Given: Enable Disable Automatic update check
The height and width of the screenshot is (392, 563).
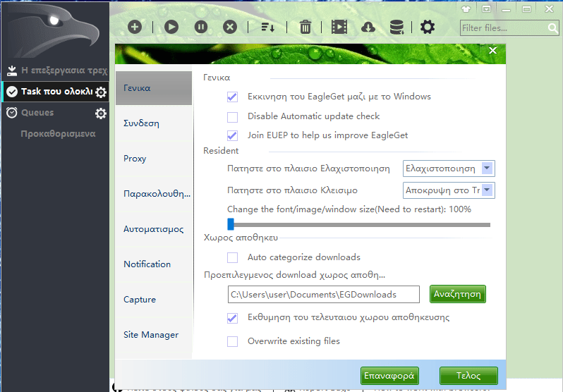Looking at the screenshot, I should click(232, 116).
